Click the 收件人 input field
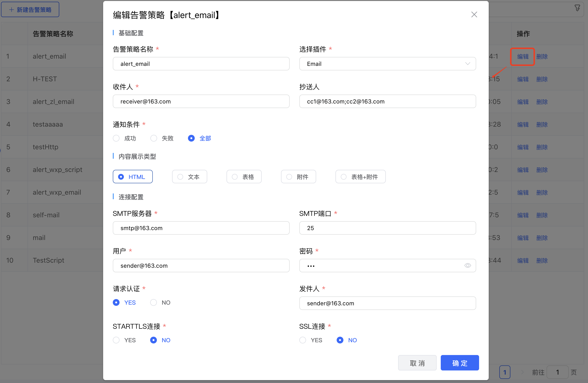 pyautogui.click(x=201, y=101)
